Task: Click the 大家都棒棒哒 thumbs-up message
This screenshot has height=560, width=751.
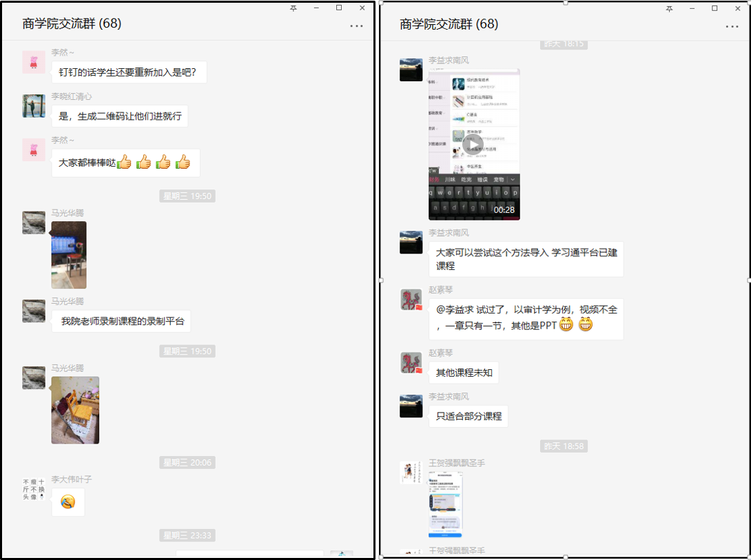Action: (x=125, y=163)
